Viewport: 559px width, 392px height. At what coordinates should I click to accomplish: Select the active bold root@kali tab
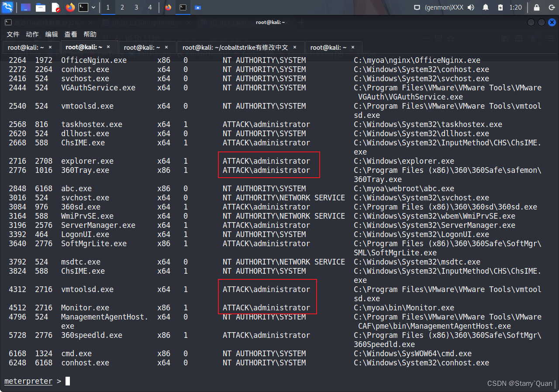pos(89,47)
